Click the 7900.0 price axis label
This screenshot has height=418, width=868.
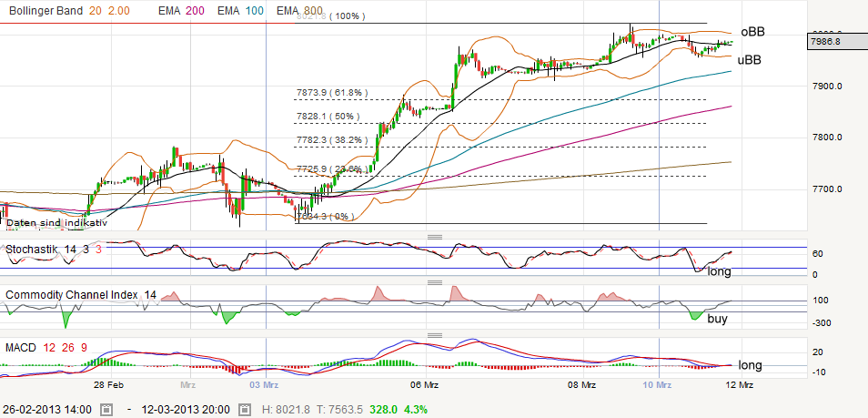[828, 87]
